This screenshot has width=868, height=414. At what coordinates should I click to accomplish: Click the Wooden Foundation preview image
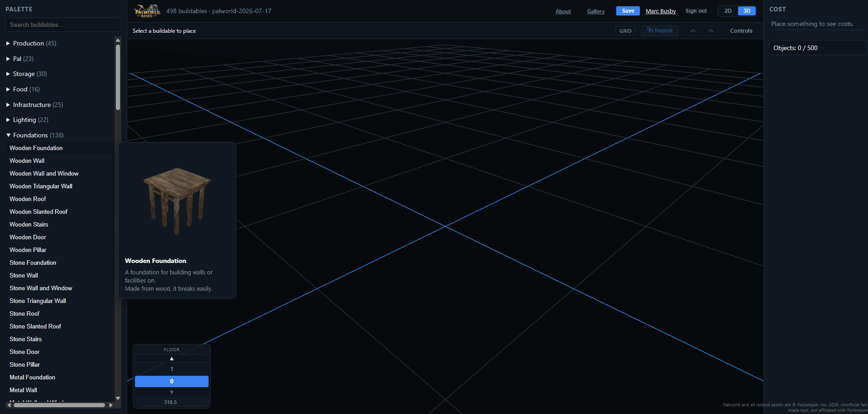177,201
